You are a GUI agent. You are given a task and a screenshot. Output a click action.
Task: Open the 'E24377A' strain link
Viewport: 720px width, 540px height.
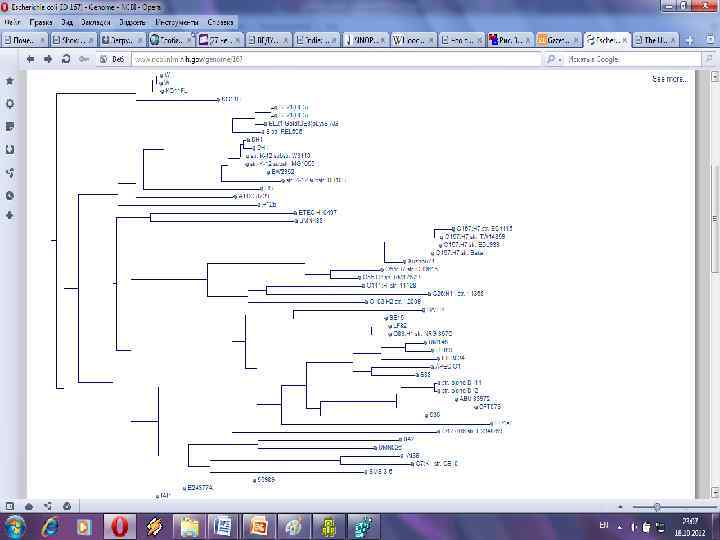click(x=200, y=488)
